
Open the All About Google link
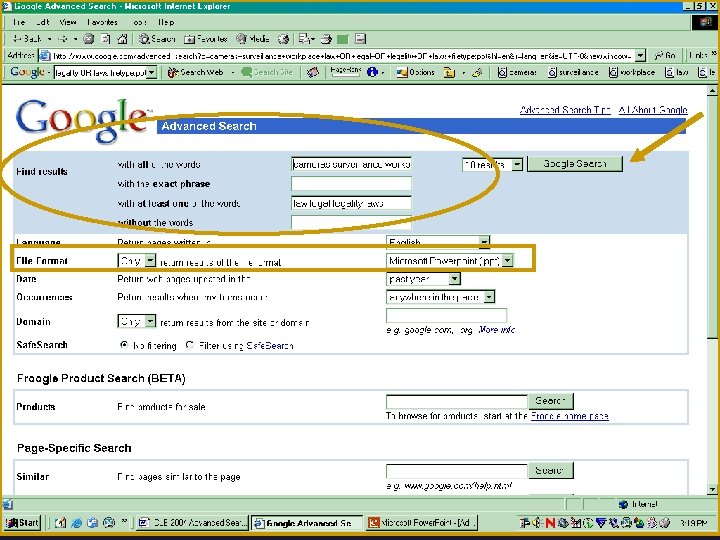[653, 110]
